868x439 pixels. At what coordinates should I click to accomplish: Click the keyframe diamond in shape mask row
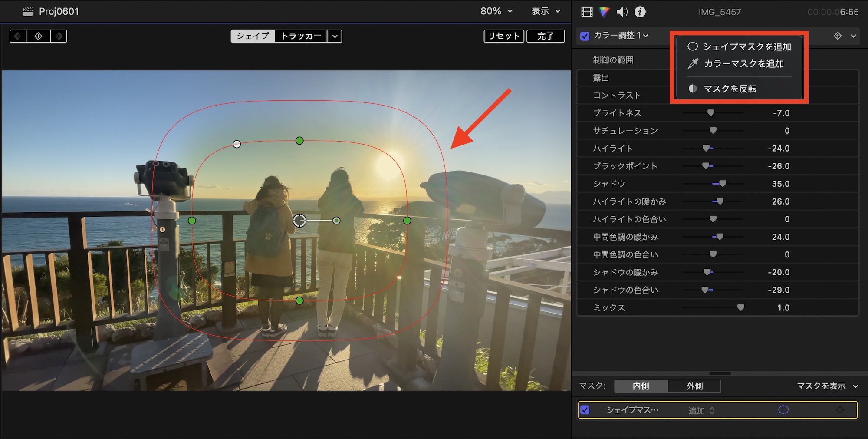(x=840, y=410)
